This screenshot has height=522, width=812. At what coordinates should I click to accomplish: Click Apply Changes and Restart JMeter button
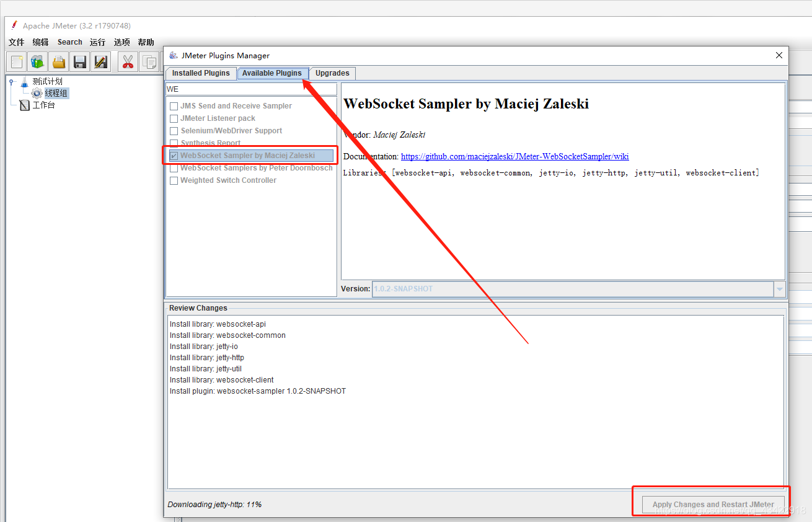click(x=713, y=505)
